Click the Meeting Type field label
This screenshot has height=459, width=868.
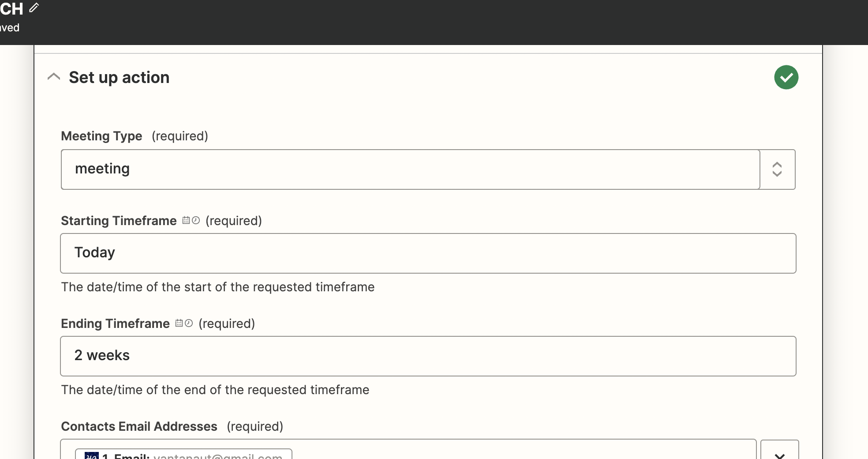point(101,136)
